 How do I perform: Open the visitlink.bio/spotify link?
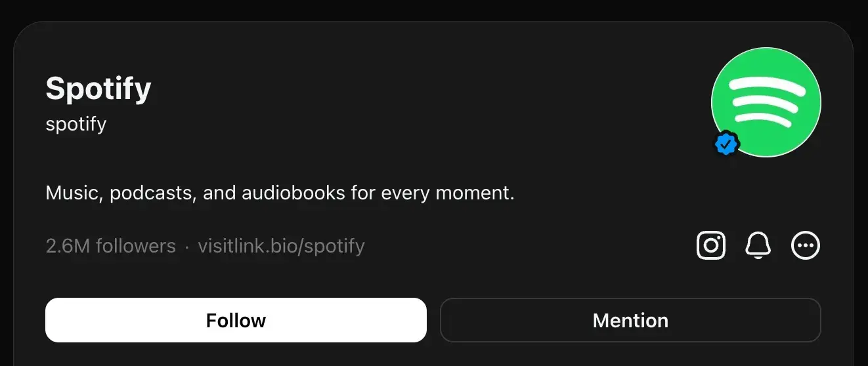[x=281, y=246]
